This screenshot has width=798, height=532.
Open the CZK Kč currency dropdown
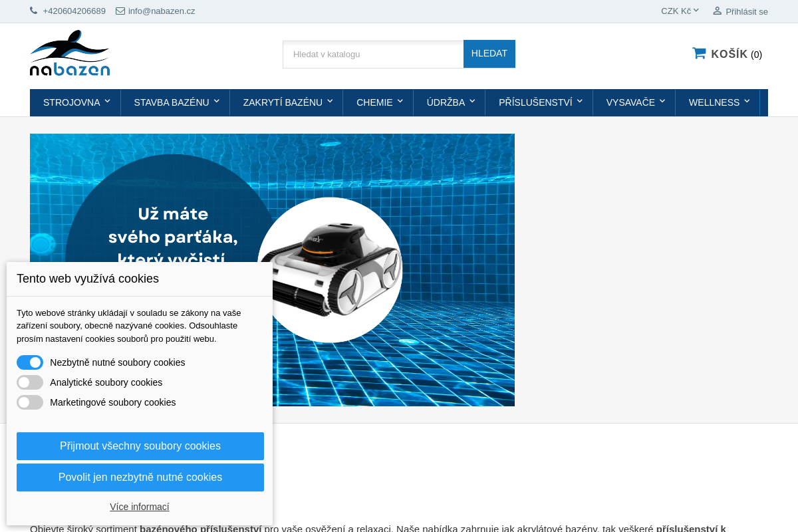680,11
